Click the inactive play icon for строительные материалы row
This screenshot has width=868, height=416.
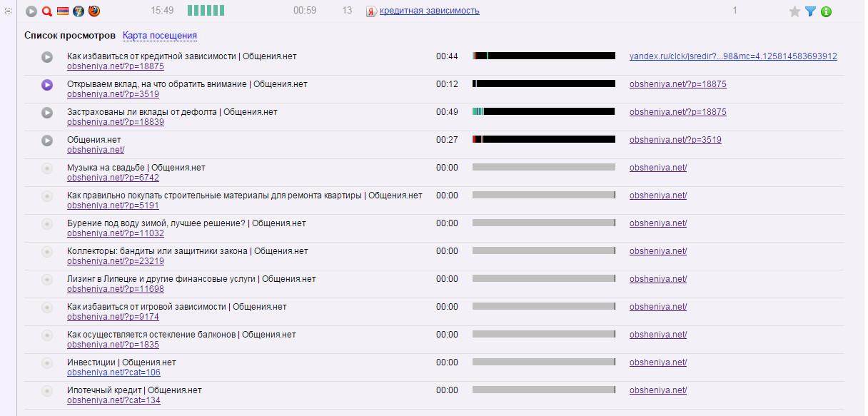pos(47,196)
